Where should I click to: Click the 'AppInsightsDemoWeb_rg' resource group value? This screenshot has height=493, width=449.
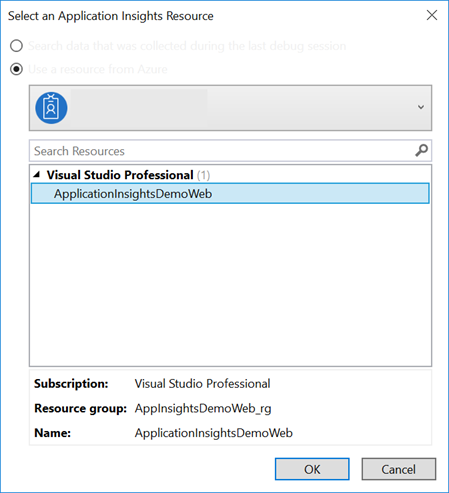(x=203, y=408)
